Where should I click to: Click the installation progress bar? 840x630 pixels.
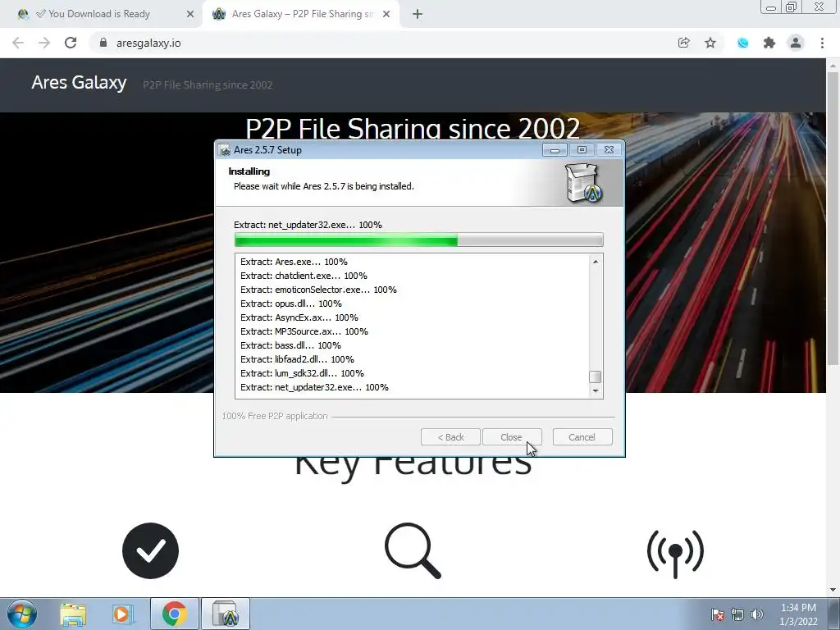(419, 240)
